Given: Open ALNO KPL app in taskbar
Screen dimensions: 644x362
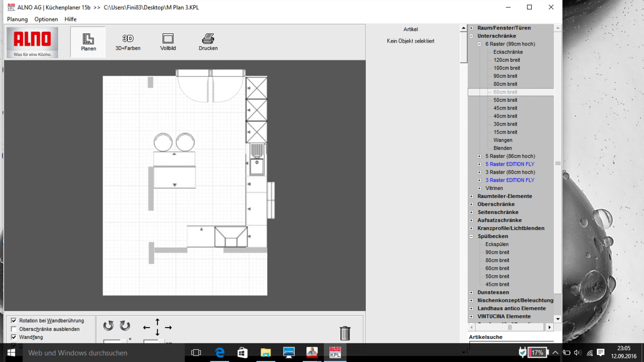Looking at the screenshot, I should [x=335, y=352].
